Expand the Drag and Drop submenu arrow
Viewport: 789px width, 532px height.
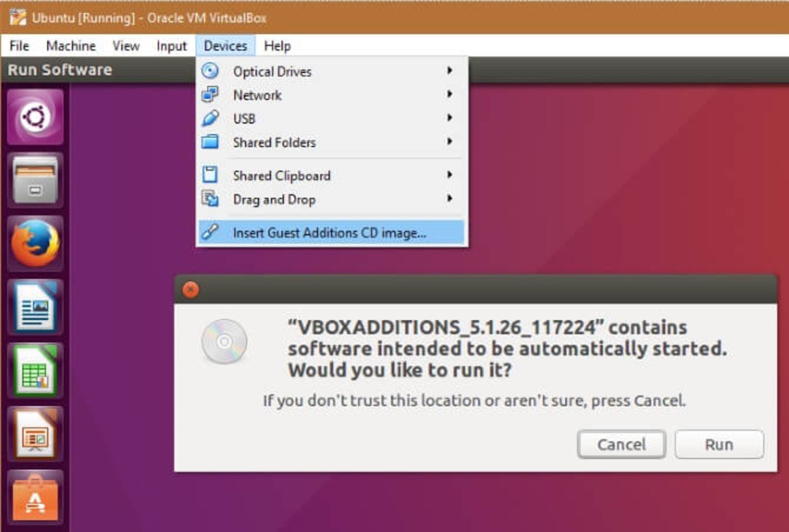450,199
